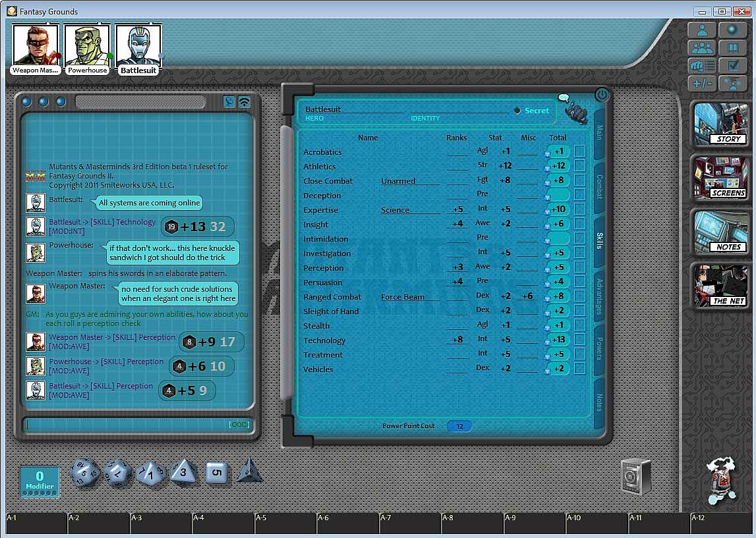The height and width of the screenshot is (538, 756).
Task: Click the wrench icon in chat window
Action: point(229,101)
